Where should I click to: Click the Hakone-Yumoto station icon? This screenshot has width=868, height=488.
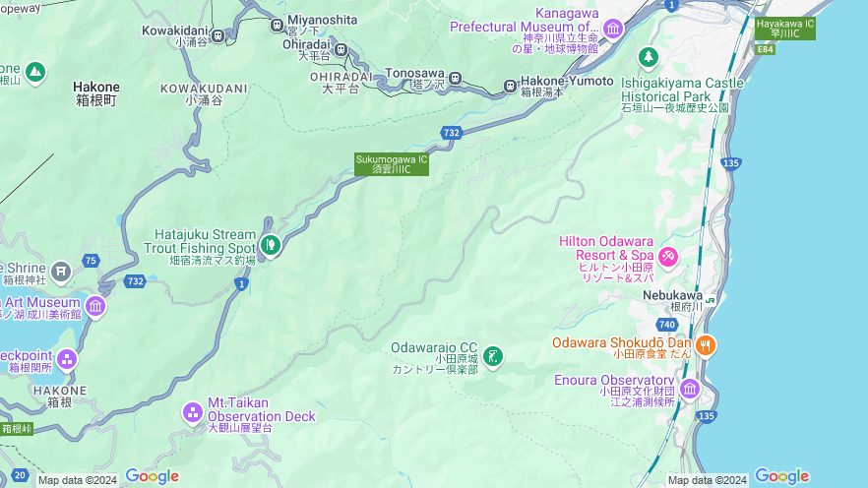point(510,87)
